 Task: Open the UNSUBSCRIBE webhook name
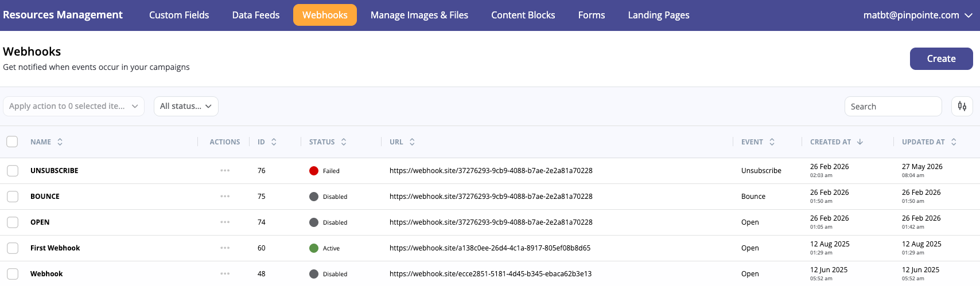coord(55,171)
